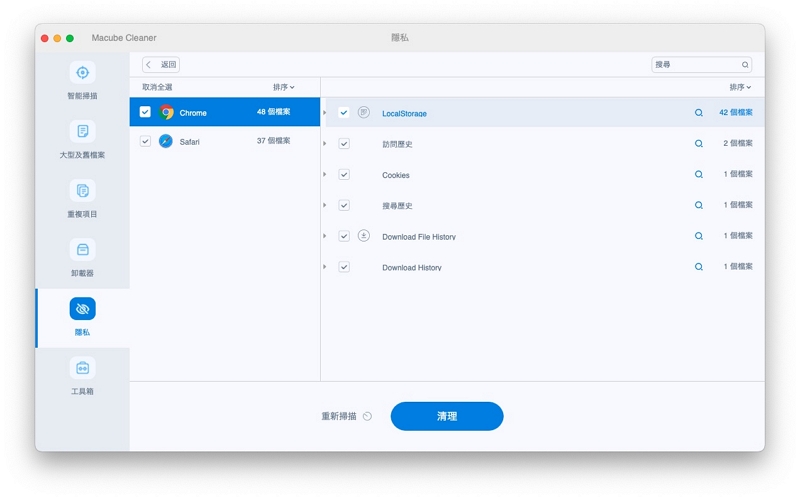Select the Privacy (隱私) eye icon
This screenshot has width=800, height=498.
pos(82,309)
